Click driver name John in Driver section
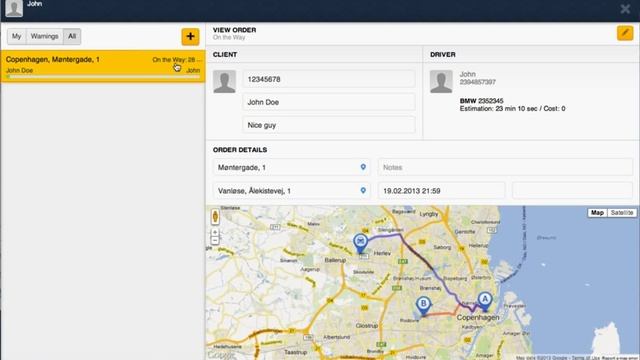Viewport: 640px width, 360px height. (x=467, y=74)
